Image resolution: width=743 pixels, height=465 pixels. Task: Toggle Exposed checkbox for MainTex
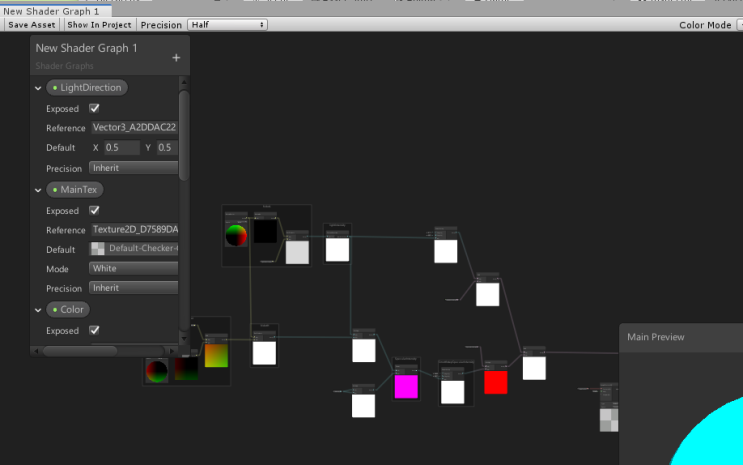tap(94, 210)
